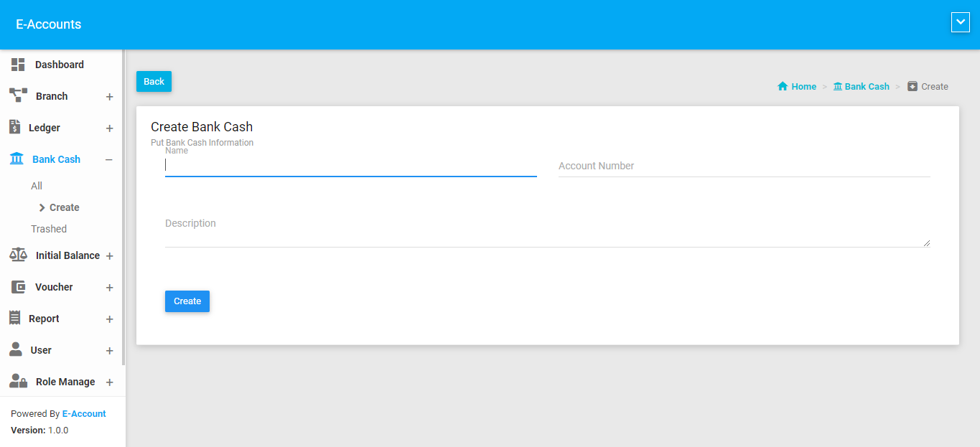This screenshot has width=980, height=447.
Task: Open the All bank cash list
Action: (x=37, y=186)
